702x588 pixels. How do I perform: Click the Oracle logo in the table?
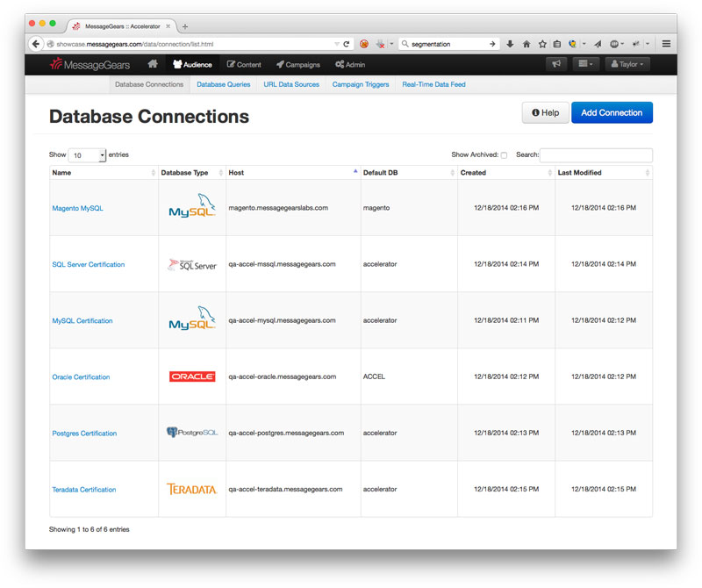coord(192,376)
